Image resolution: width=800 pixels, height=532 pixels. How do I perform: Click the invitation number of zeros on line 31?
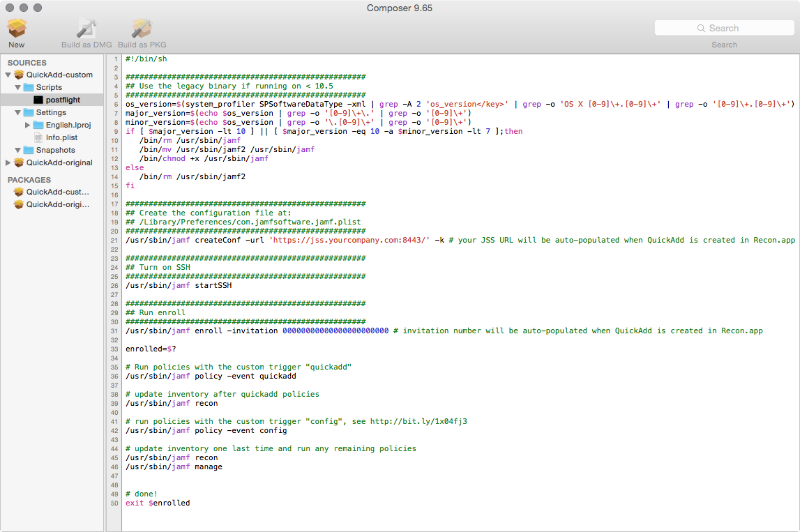click(x=335, y=331)
